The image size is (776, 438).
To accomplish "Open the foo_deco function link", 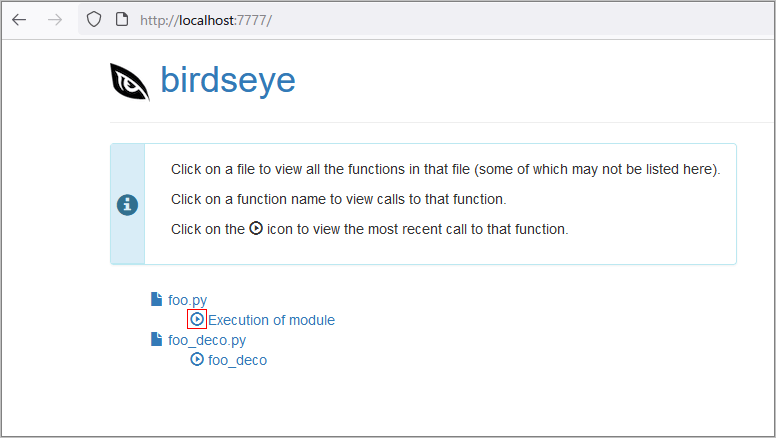I will pos(238,360).
